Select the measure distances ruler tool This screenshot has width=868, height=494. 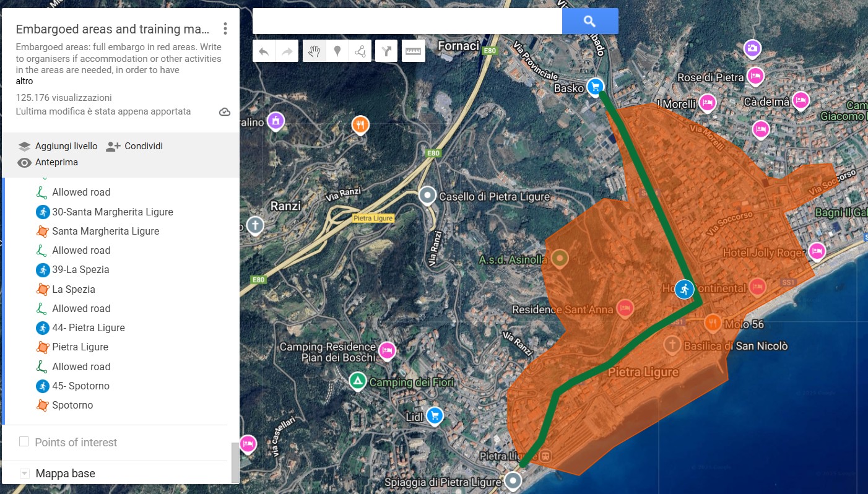coord(413,51)
